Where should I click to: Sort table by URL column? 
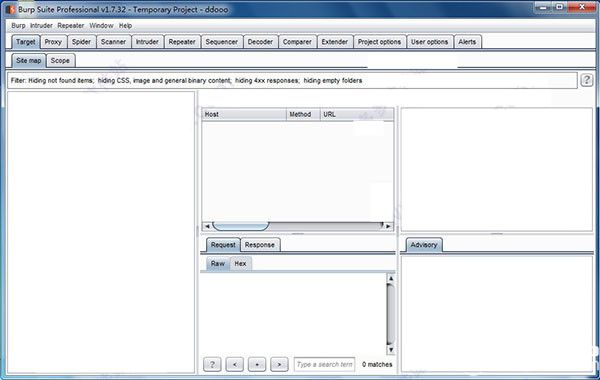pos(357,114)
